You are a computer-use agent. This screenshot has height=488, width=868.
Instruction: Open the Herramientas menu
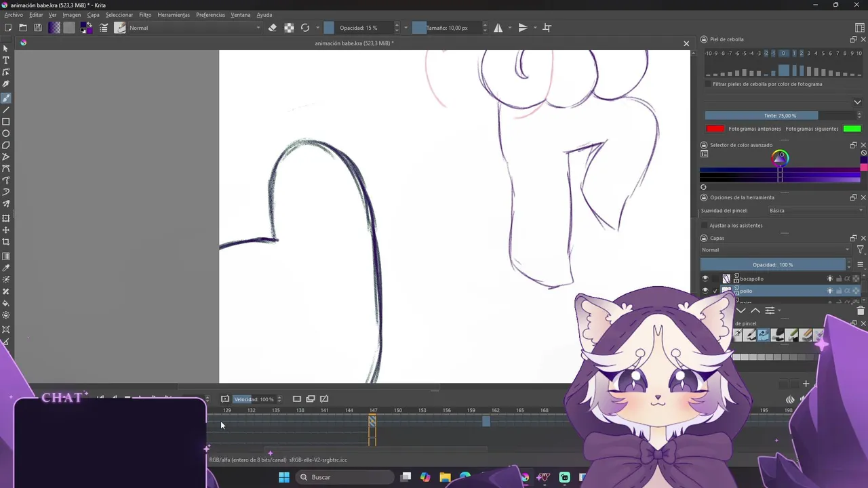(174, 15)
